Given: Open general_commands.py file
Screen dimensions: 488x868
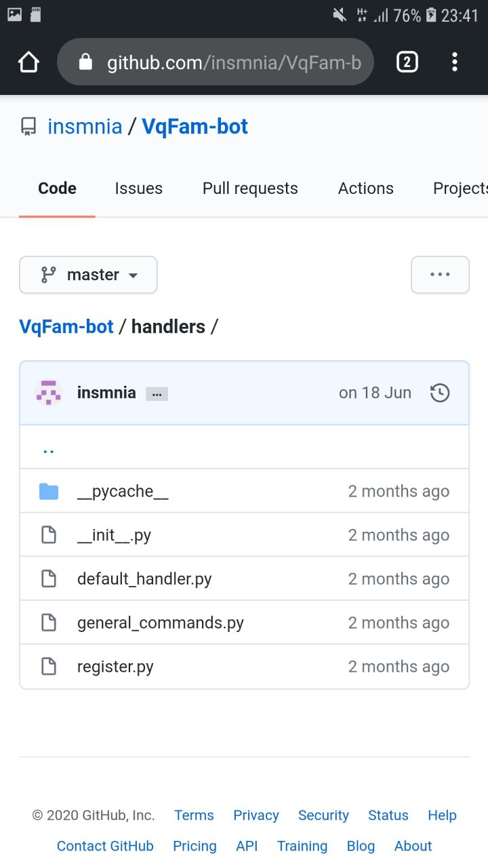Looking at the screenshot, I should (x=161, y=623).
